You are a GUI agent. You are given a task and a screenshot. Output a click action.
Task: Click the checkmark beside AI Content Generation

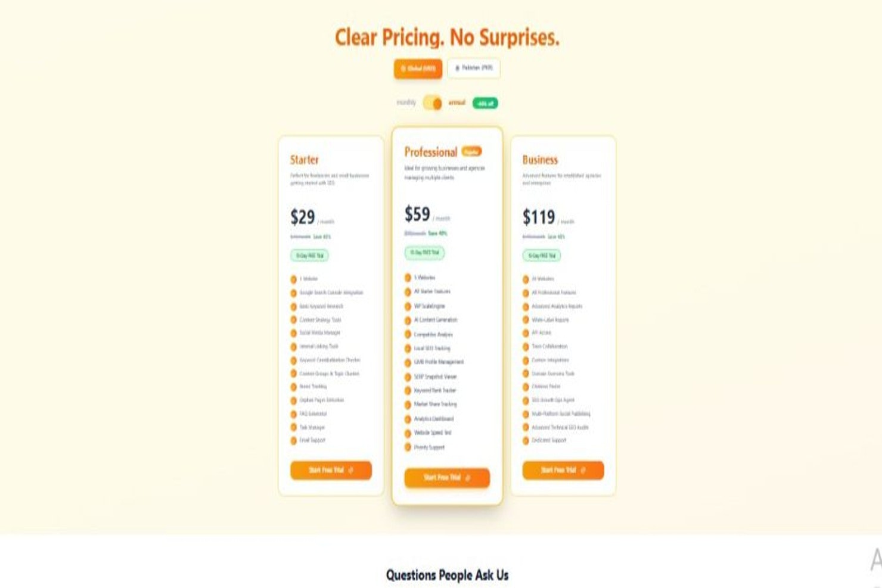(x=408, y=320)
